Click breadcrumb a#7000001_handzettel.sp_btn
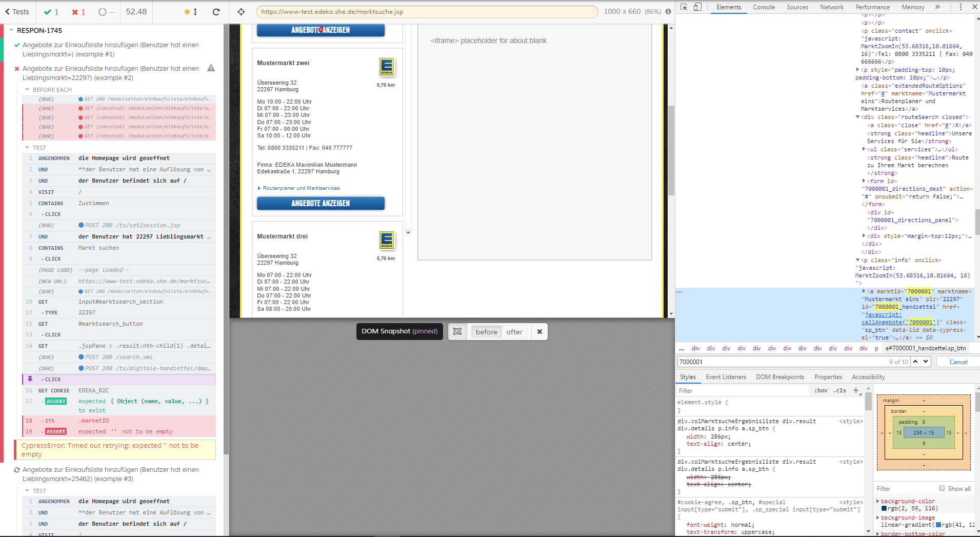 (926, 348)
